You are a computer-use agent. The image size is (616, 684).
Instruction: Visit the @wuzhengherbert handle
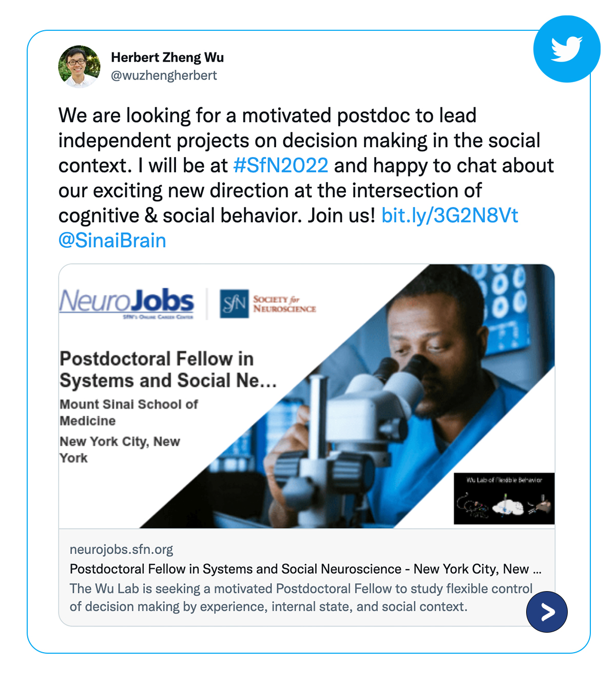(164, 75)
